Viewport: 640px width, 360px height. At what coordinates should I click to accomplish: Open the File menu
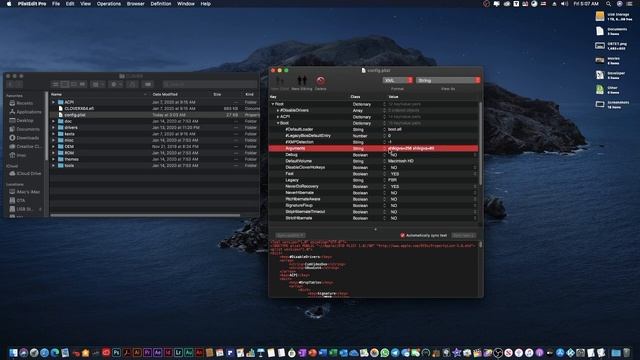[56, 4]
